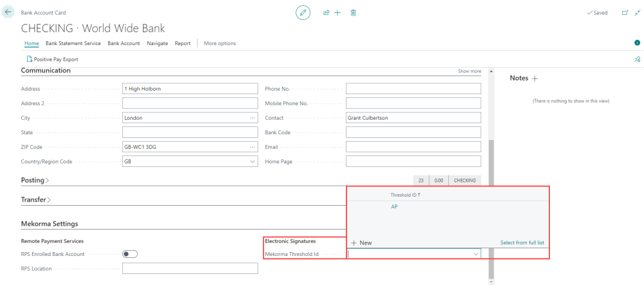Screen dimensions: 644x285
Task: Open the Country/Region Code dropdown
Action: [252, 161]
